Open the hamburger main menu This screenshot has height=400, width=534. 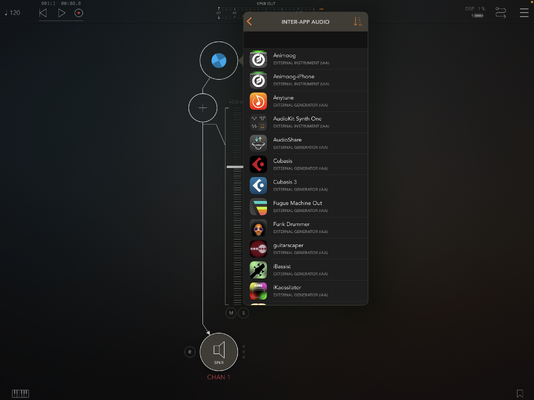tap(524, 13)
